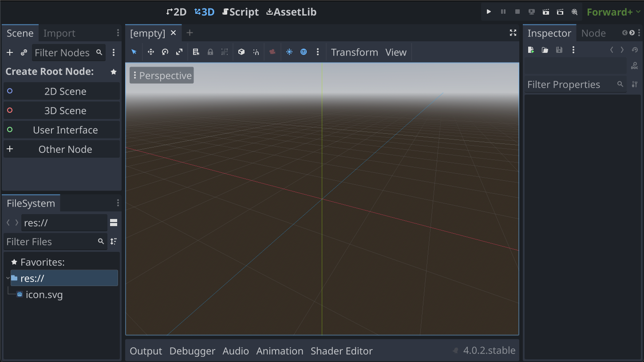Viewport: 644px width, 362px height.
Task: Switch to the Node dock tab
Action: [x=593, y=33]
